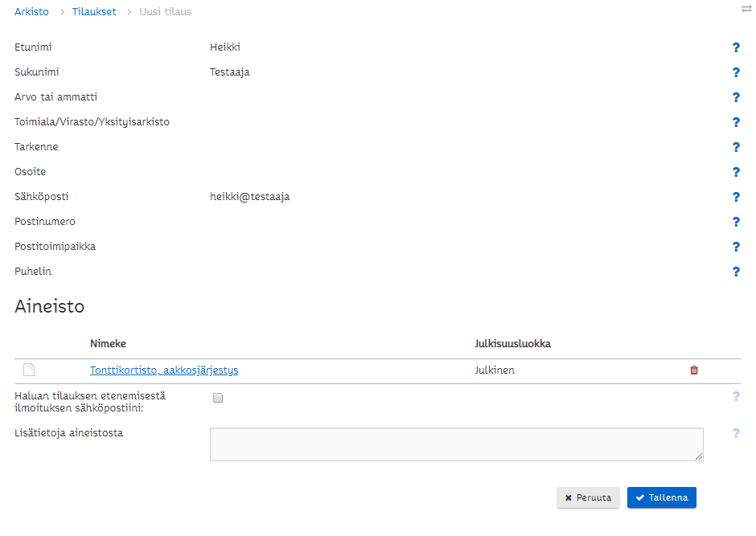
Task: Click into Lisätietoja aineistosta text area
Action: pyautogui.click(x=456, y=444)
